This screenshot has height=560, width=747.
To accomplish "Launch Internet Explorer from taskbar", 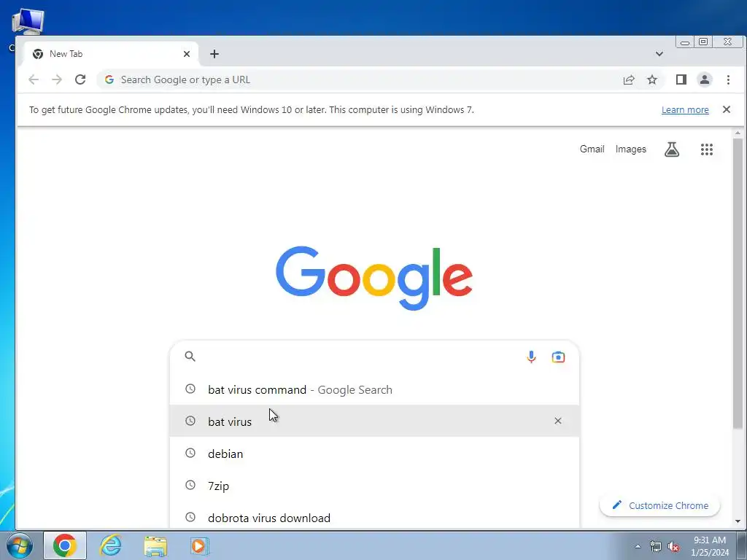I will 111,545.
